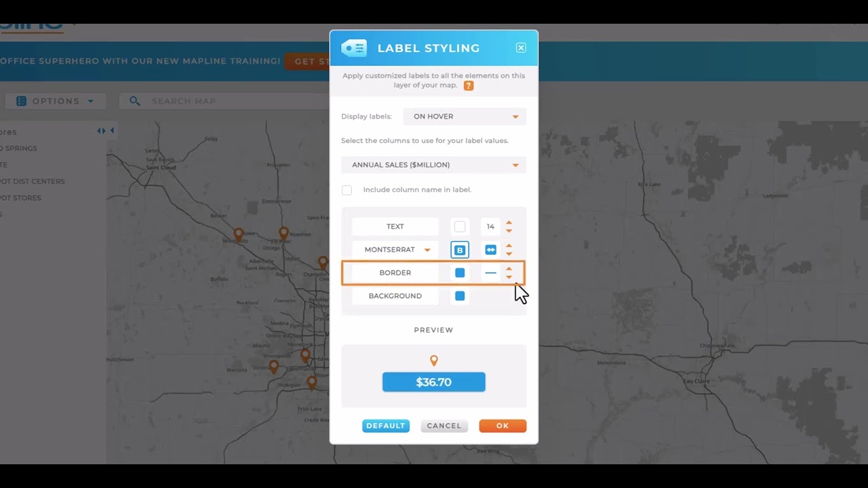Click the label width double-arrow icon
Viewport: 868px width, 488px height.
490,250
